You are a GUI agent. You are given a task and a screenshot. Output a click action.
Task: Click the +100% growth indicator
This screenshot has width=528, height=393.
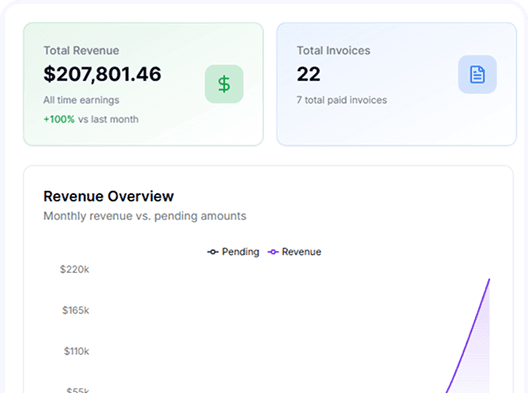[x=59, y=119]
